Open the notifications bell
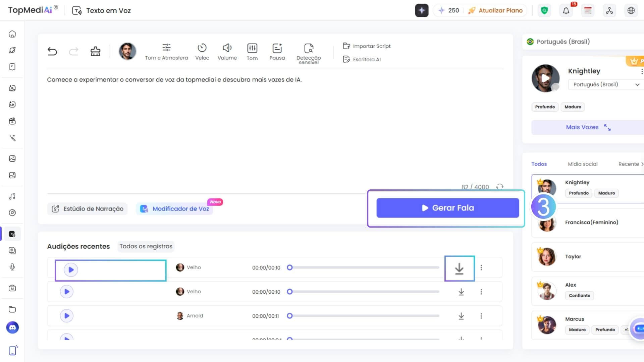This screenshot has height=362, width=644. click(x=566, y=11)
